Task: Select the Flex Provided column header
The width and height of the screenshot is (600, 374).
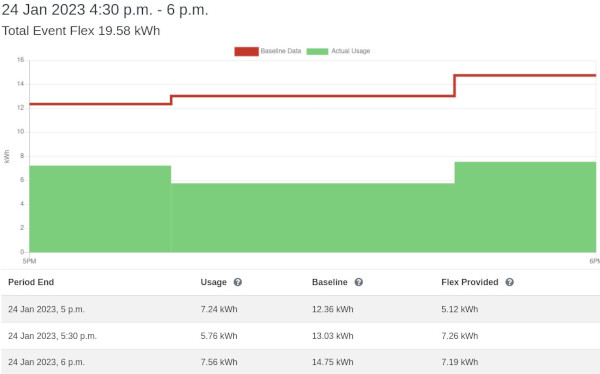Action: tap(470, 282)
